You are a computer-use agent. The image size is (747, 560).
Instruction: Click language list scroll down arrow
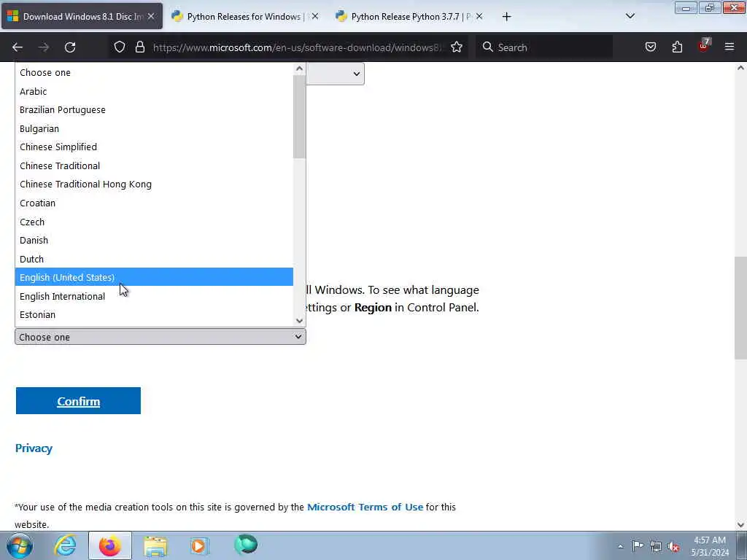point(299,321)
